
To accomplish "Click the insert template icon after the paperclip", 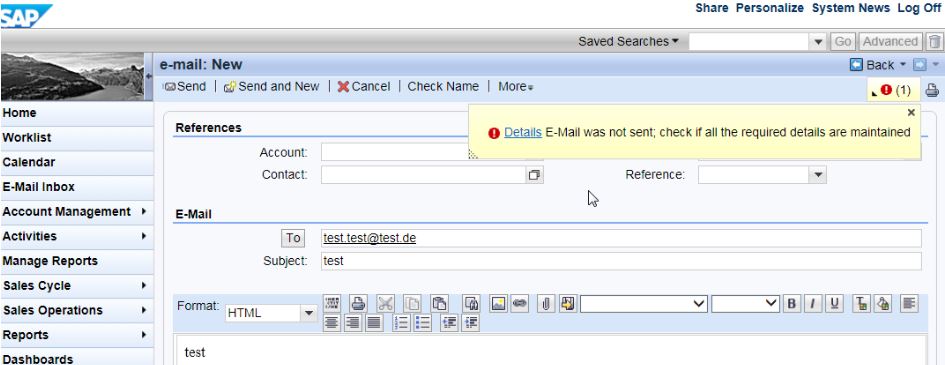I will [567, 304].
